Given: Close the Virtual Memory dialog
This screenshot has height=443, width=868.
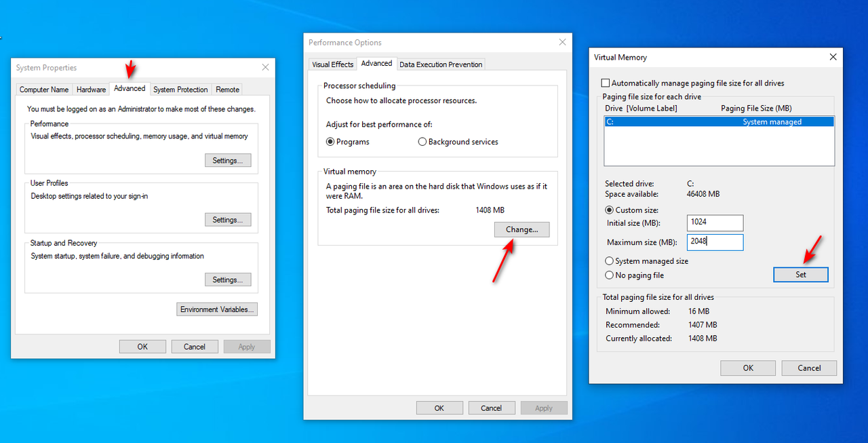Looking at the screenshot, I should pyautogui.click(x=833, y=57).
